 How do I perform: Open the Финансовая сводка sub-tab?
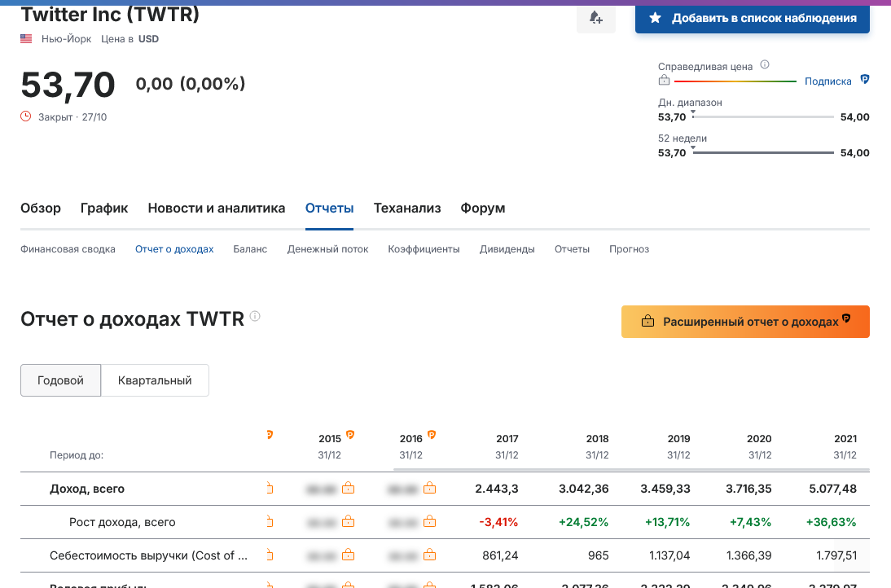[68, 249]
